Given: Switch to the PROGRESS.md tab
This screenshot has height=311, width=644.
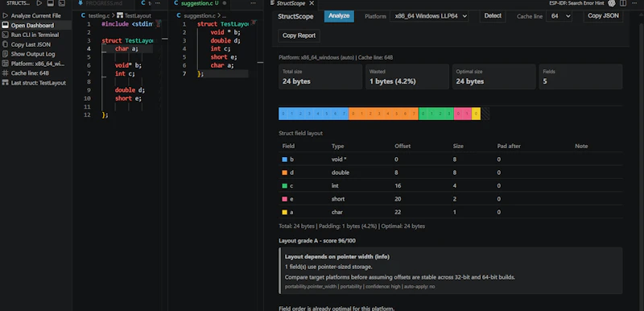Looking at the screenshot, I should coord(104,3).
